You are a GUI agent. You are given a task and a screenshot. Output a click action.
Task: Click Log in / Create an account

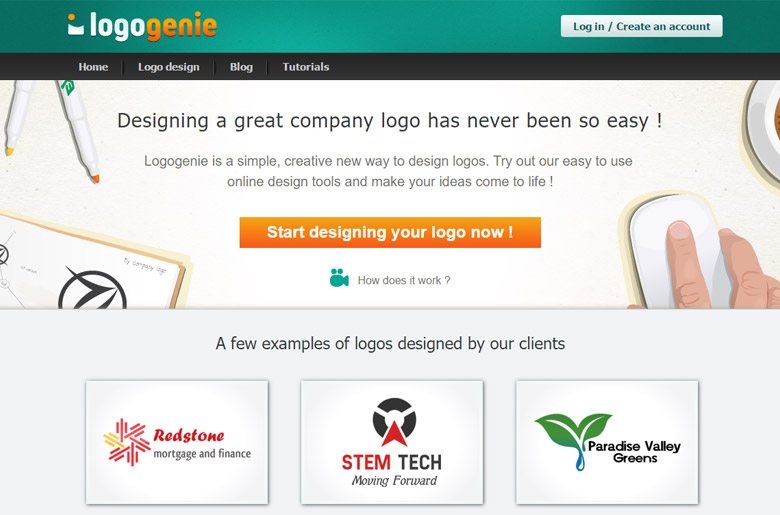[642, 26]
